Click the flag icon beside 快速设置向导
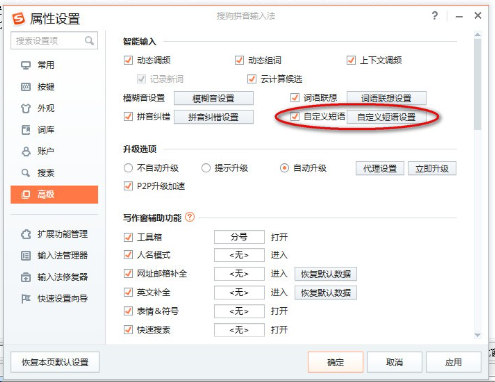The height and width of the screenshot is (382, 495). pyautogui.click(x=26, y=299)
